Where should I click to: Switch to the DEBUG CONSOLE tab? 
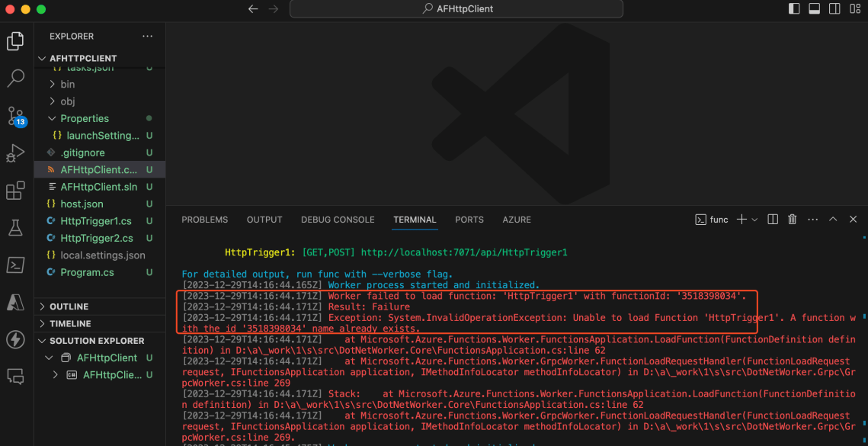coord(338,220)
